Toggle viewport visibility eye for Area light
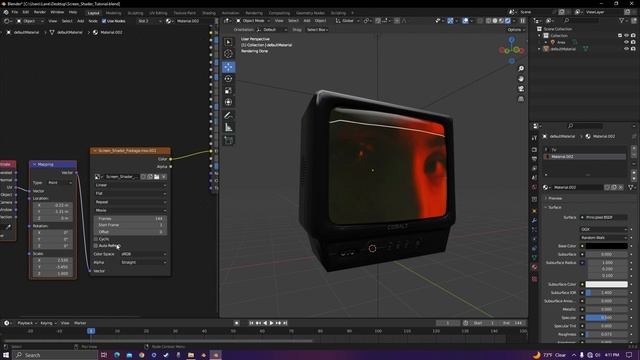Screen dimensions: 640x360 627,42
